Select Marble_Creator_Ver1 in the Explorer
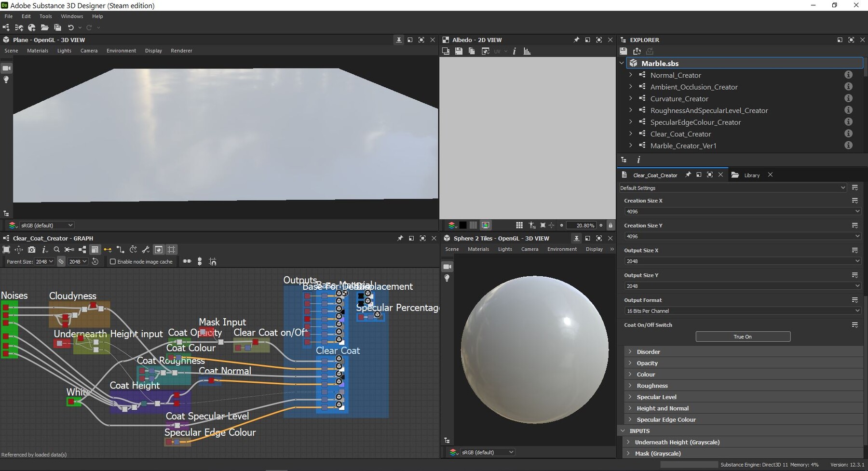This screenshot has width=868, height=471. pyautogui.click(x=683, y=145)
